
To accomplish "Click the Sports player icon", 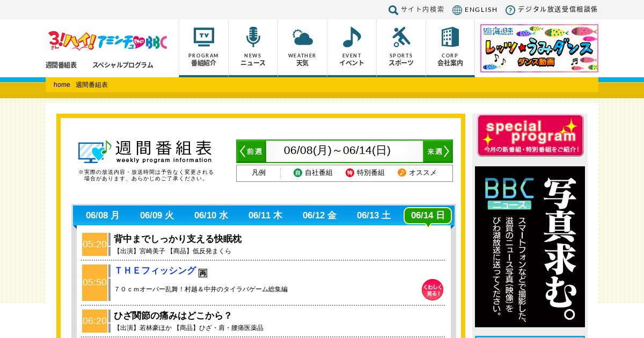I will 401,38.
